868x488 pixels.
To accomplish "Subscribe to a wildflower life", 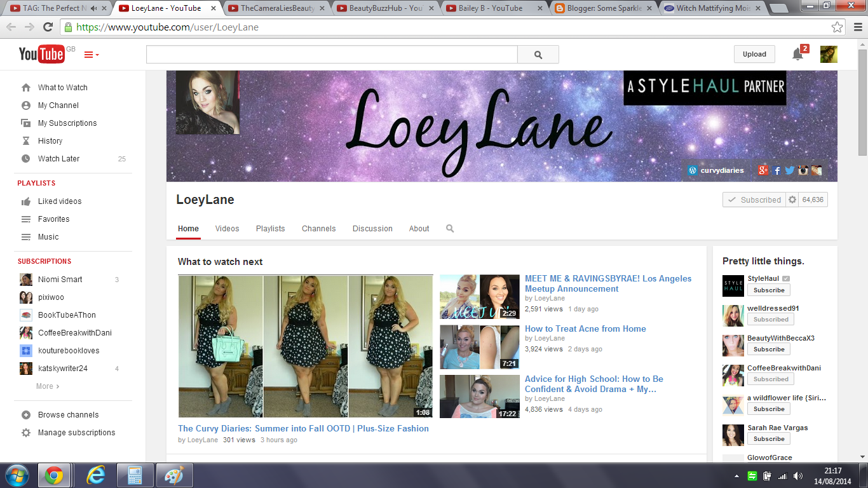I will (x=769, y=409).
